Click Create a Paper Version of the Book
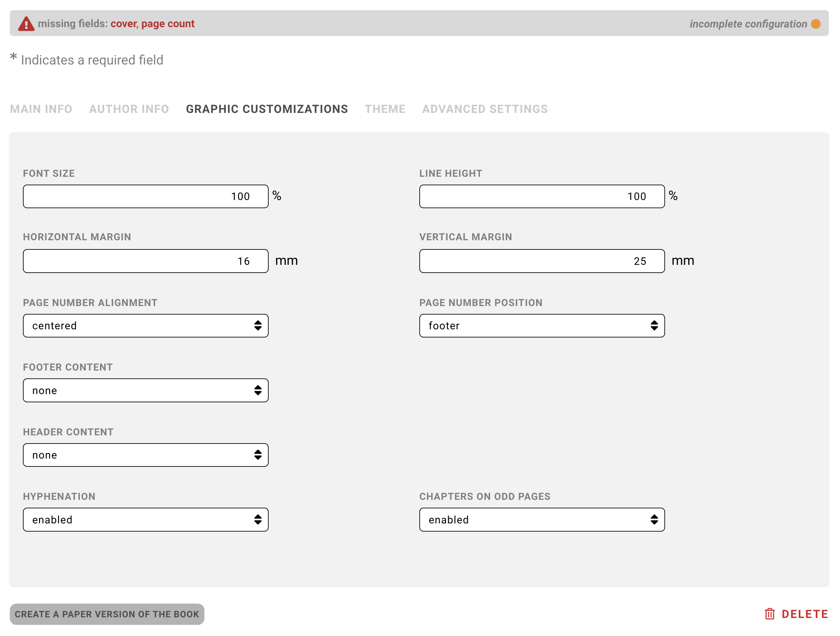The image size is (840, 636). [x=107, y=614]
